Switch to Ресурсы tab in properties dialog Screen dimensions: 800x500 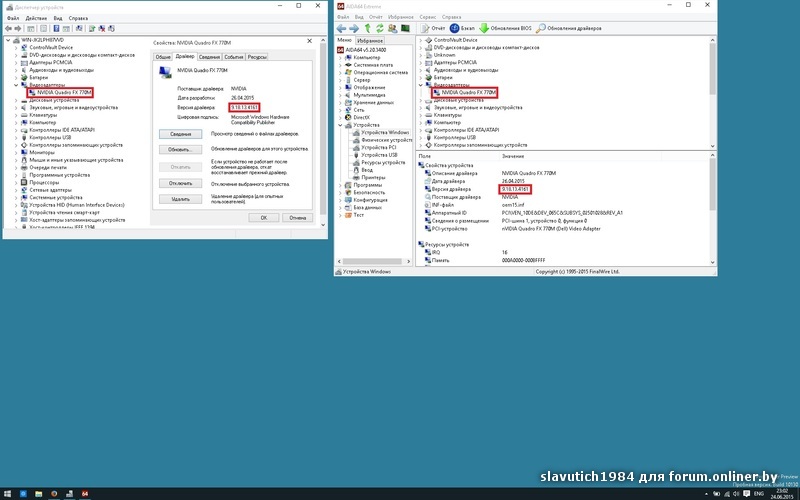tap(257, 57)
